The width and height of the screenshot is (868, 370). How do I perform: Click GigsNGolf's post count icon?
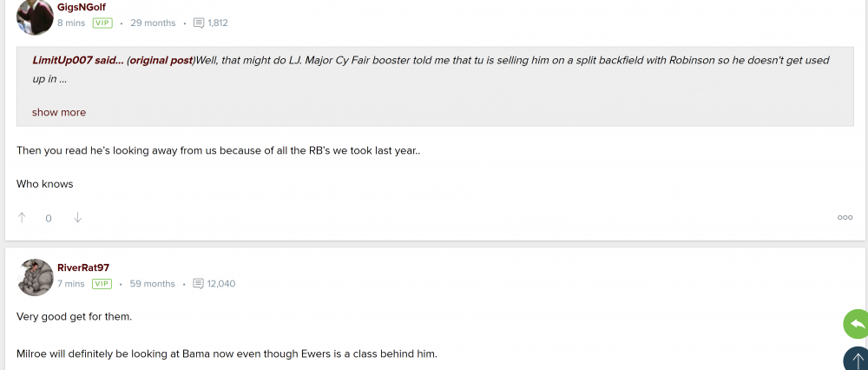click(199, 23)
